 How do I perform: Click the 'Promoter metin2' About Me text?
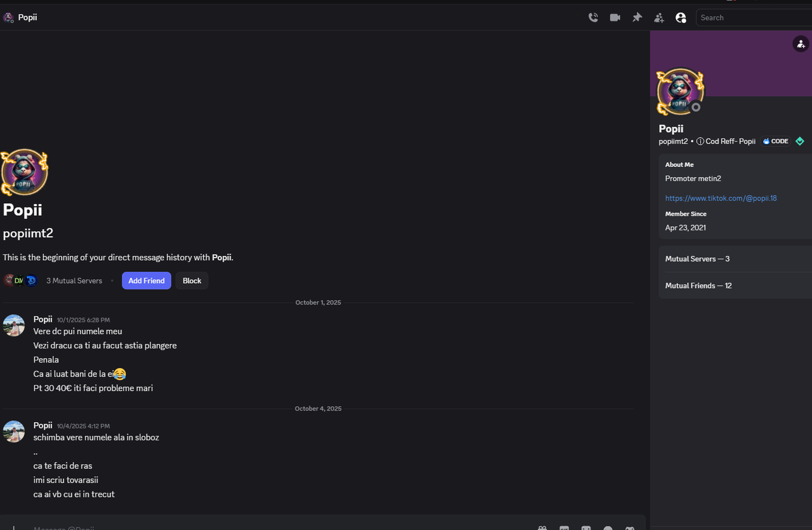click(x=693, y=178)
